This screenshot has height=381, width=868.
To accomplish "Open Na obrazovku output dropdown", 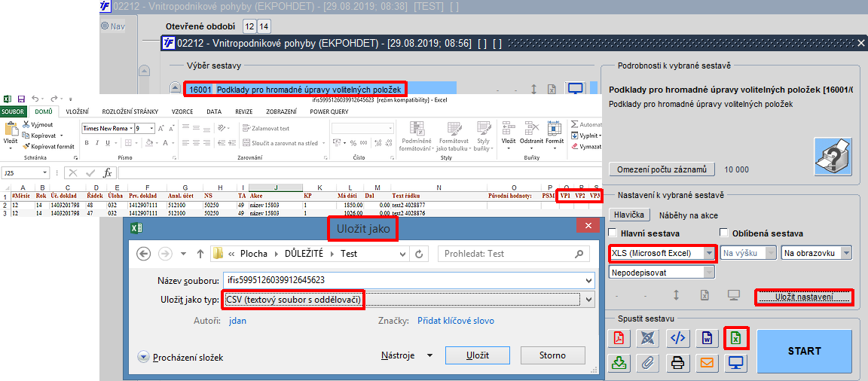I will click(845, 253).
